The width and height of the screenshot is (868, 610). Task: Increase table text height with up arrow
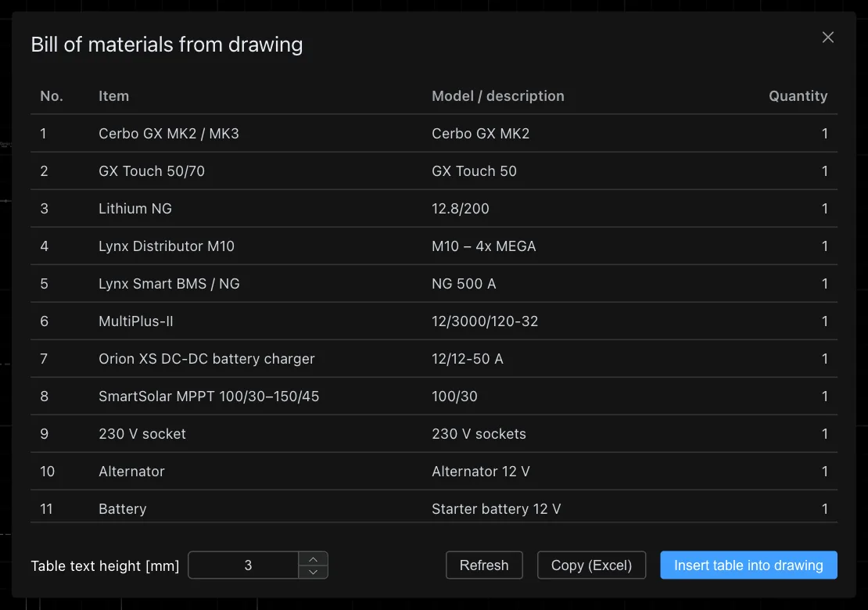click(313, 558)
